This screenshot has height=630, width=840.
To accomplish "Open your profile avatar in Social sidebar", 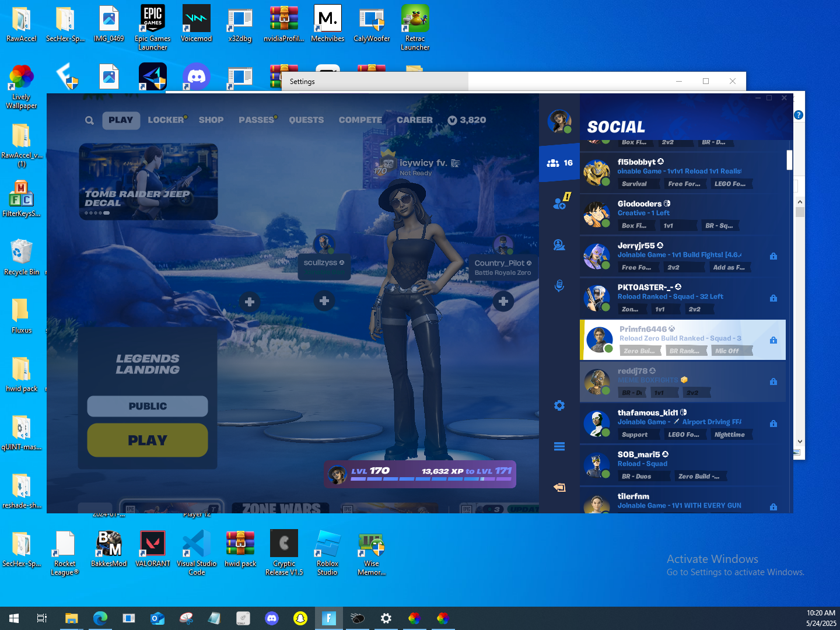I will (x=559, y=121).
